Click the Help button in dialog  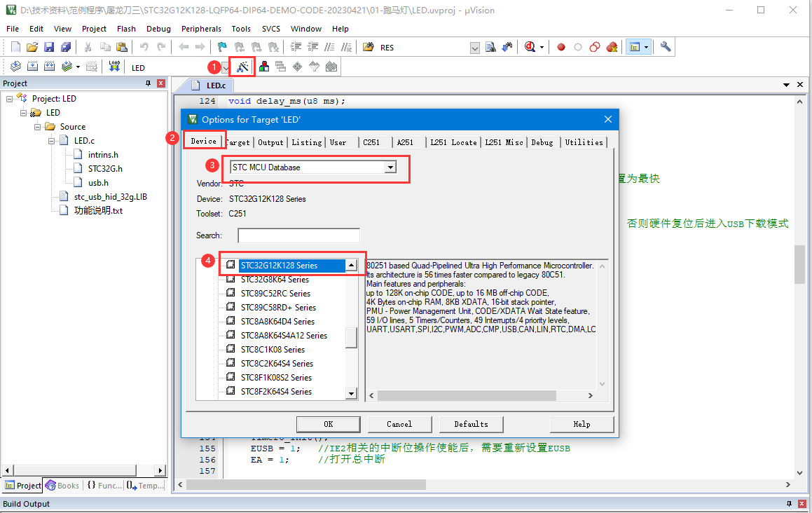pyautogui.click(x=582, y=425)
